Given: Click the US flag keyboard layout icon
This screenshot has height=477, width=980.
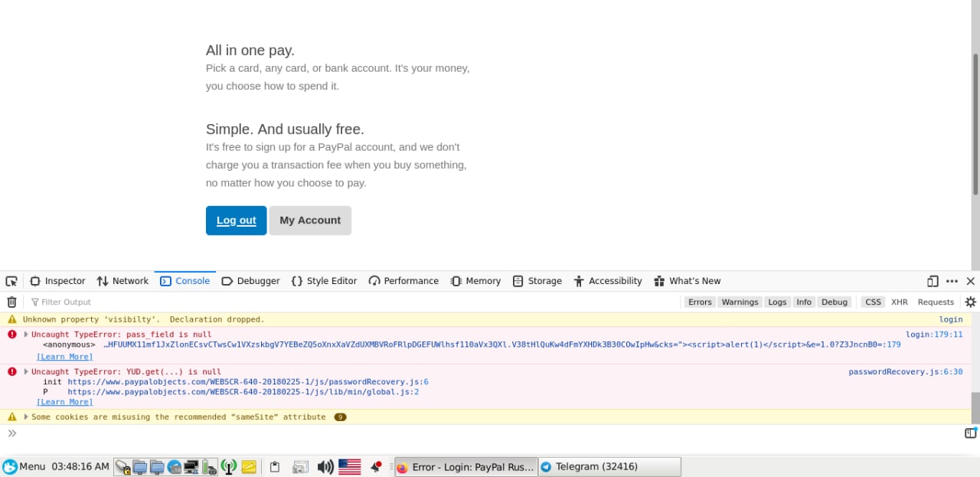Looking at the screenshot, I should tap(349, 466).
